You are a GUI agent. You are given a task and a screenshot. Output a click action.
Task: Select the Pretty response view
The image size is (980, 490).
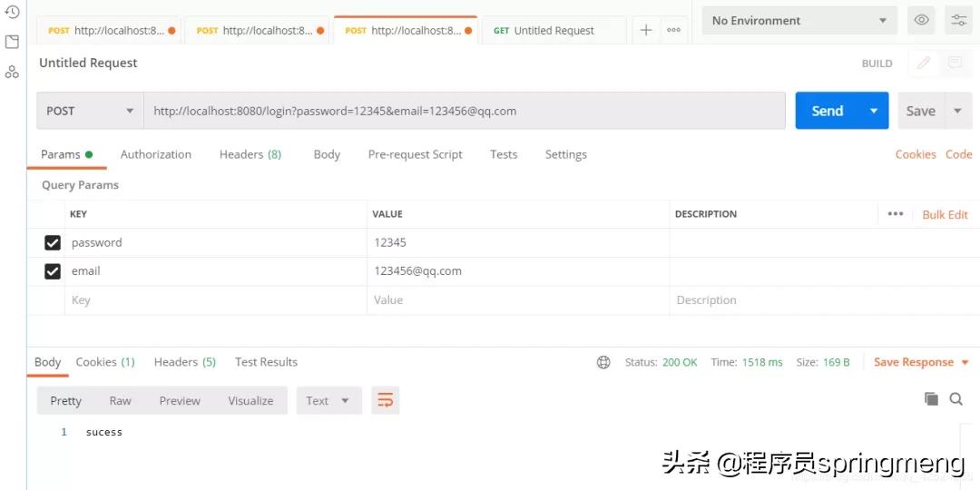[65, 401]
